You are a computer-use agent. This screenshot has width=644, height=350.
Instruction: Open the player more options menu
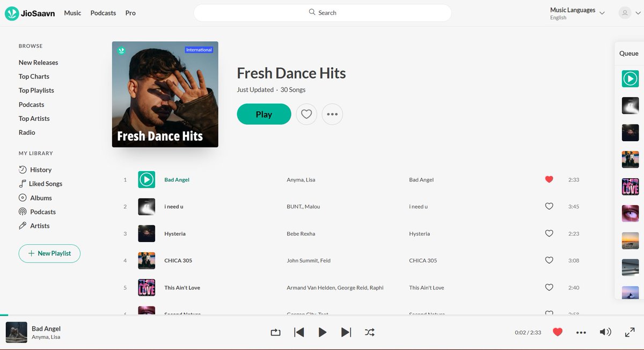[x=581, y=332]
